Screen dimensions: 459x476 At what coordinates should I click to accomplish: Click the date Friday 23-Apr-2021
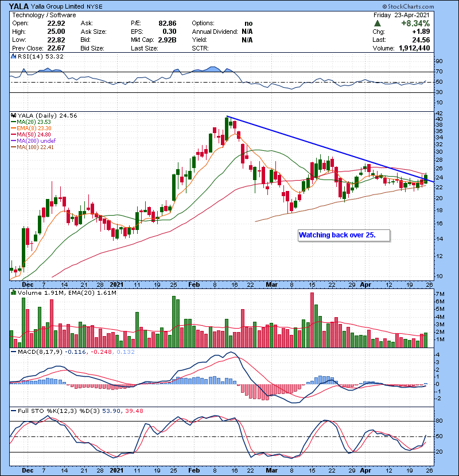pos(401,15)
